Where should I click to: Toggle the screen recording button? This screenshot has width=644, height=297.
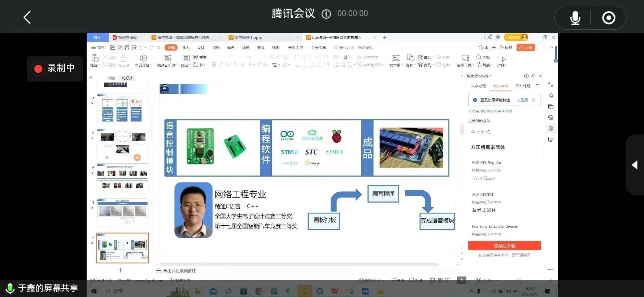click(609, 18)
